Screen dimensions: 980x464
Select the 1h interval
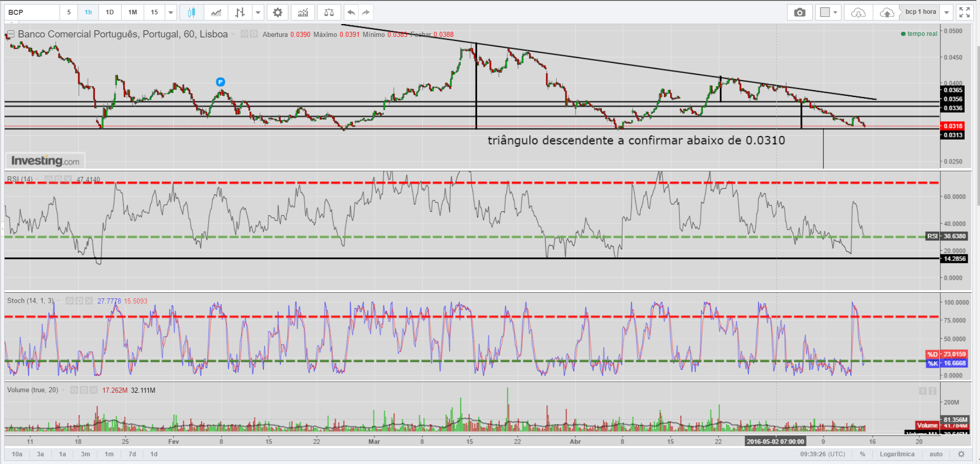point(88,12)
